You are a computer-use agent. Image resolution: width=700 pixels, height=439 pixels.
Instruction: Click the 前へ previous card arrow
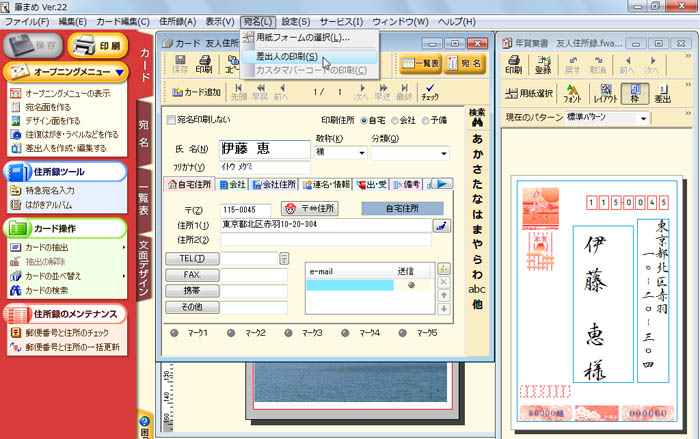pos(281,92)
